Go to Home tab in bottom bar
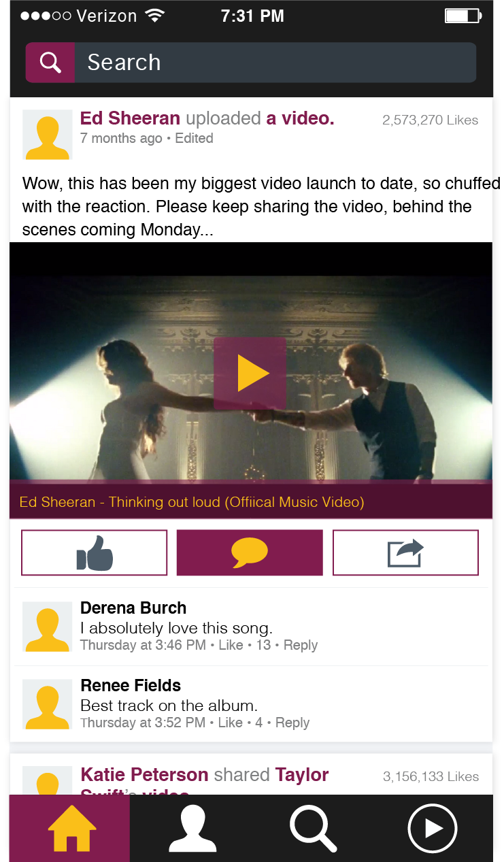Image resolution: width=504 pixels, height=862 pixels. (70, 828)
